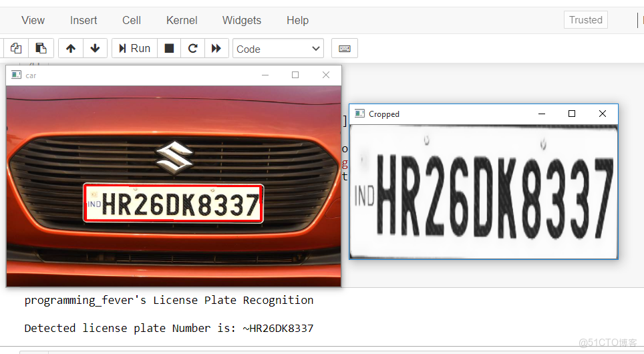This screenshot has height=354, width=644.
Task: Open the Cell menu
Action: click(x=132, y=20)
